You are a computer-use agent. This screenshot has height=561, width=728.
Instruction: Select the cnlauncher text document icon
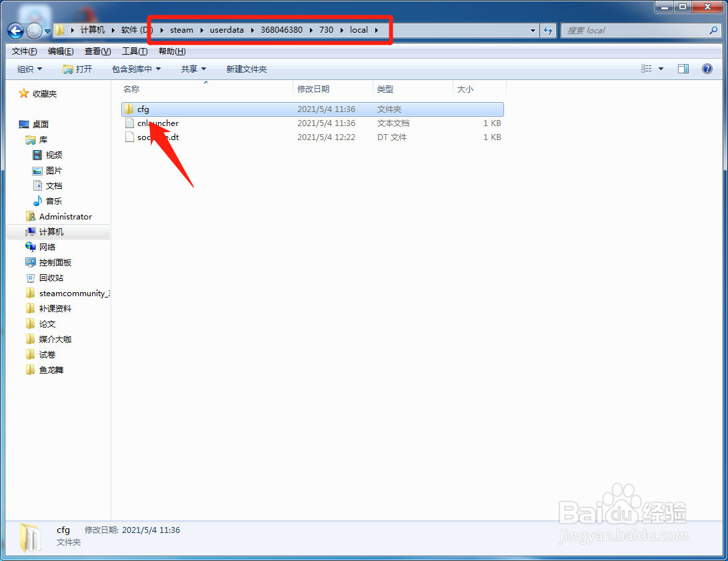click(129, 123)
